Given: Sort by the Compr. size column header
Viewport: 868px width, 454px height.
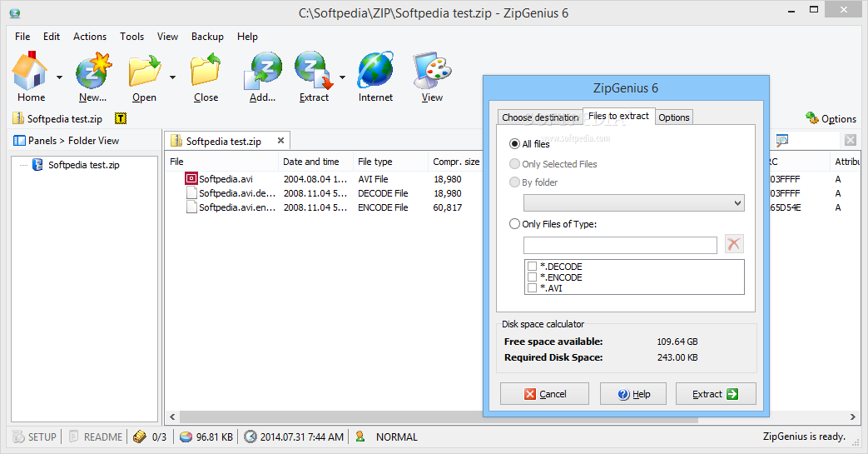Looking at the screenshot, I should tap(456, 162).
